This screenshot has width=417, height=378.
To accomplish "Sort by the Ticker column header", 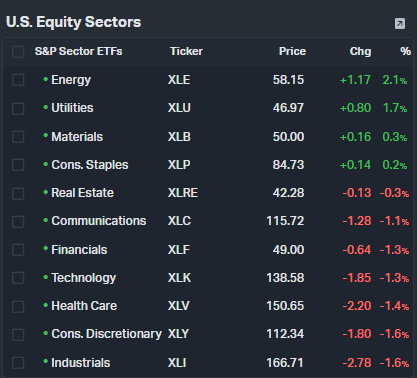I will point(186,51).
